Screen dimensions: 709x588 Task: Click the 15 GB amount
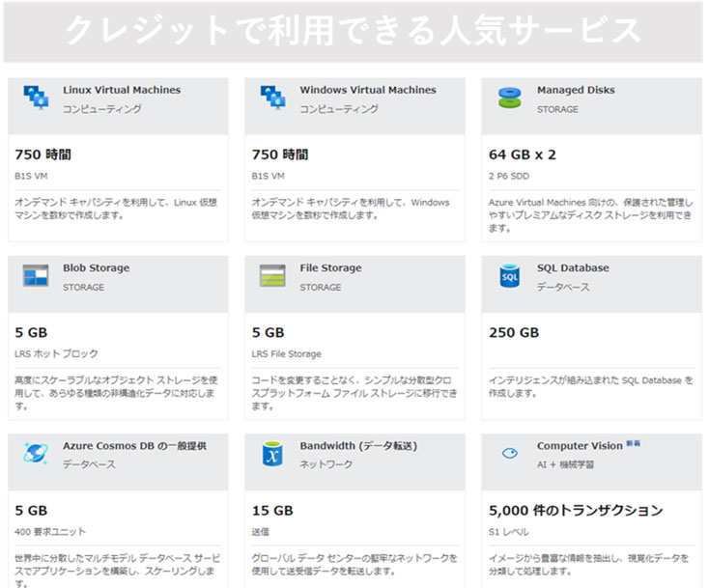[x=272, y=511]
